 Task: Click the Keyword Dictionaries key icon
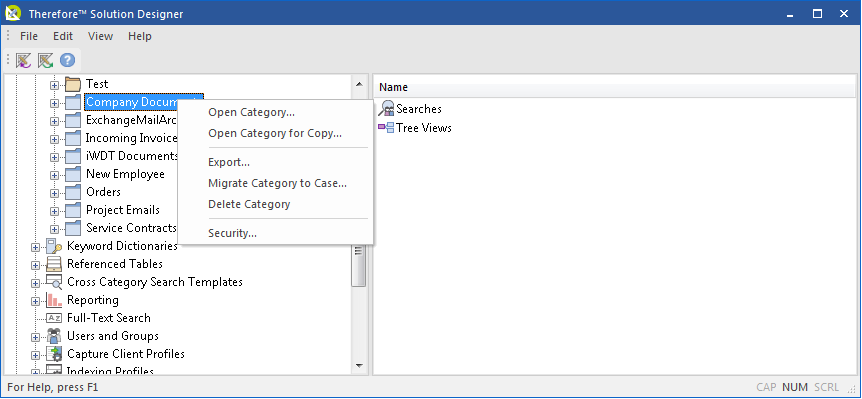coord(54,246)
